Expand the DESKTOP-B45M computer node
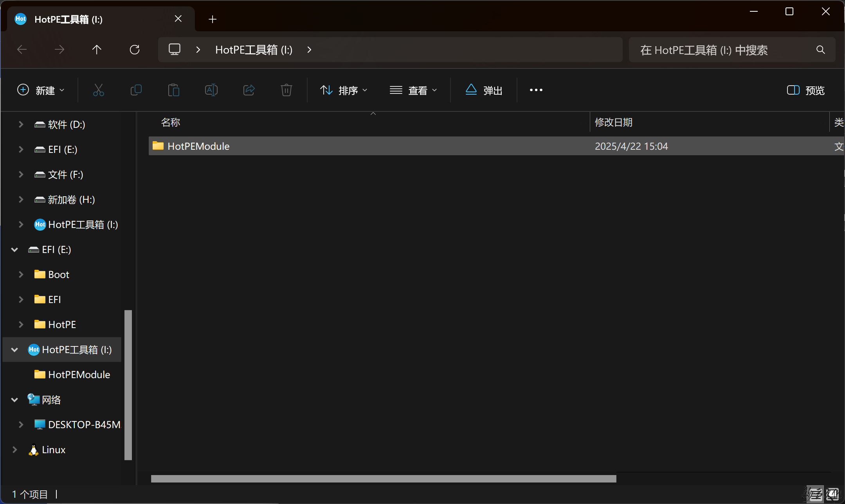Image resolution: width=845 pixels, height=504 pixels. pos(21,425)
